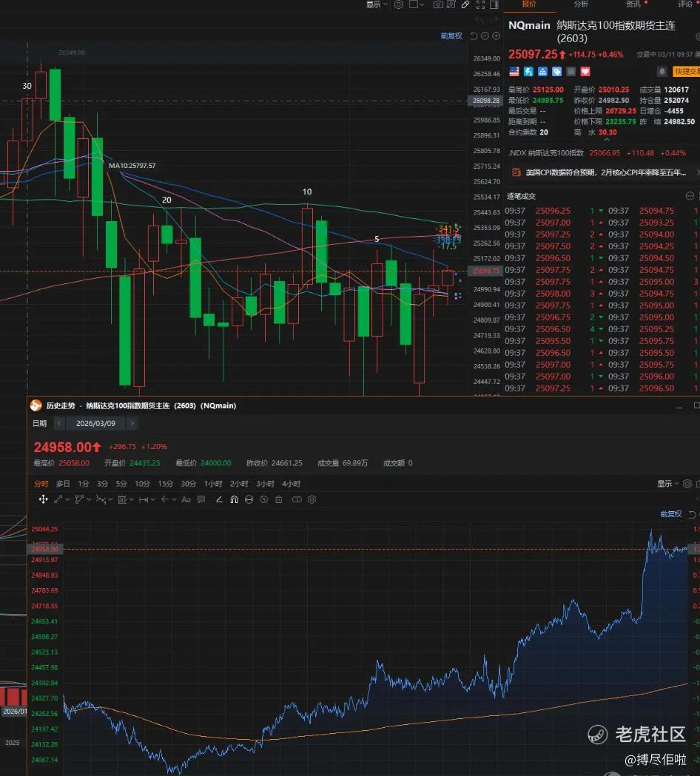Open the top chart 显示 dropdown
This screenshot has height=776, width=700.
point(376,4)
